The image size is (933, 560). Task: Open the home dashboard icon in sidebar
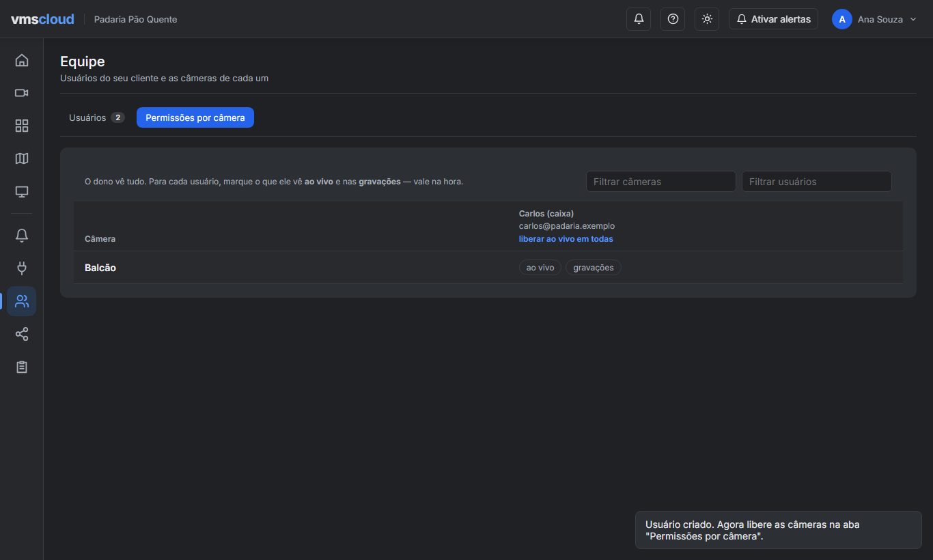point(22,60)
